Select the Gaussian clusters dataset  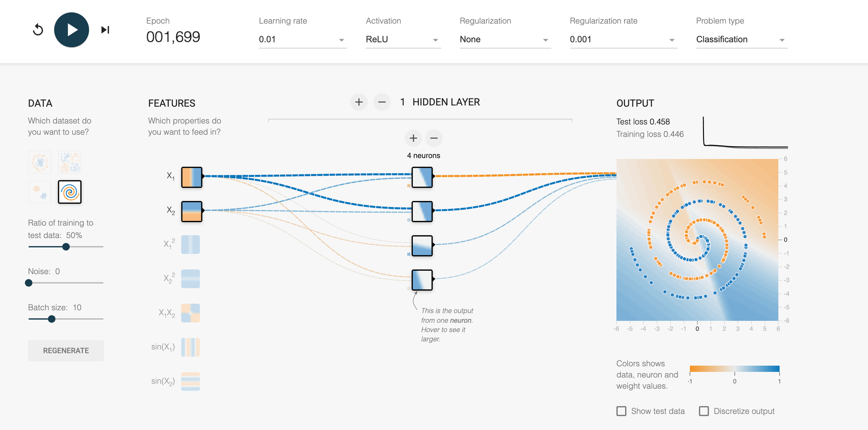coord(39,192)
